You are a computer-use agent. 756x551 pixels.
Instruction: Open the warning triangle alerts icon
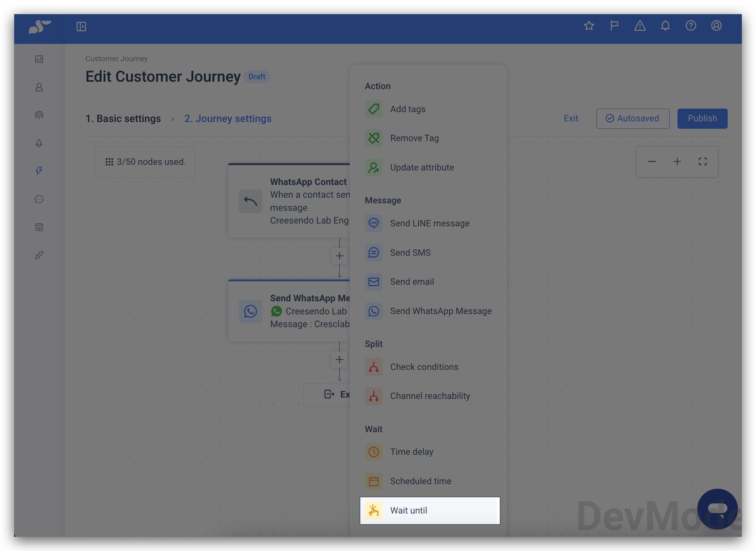640,26
